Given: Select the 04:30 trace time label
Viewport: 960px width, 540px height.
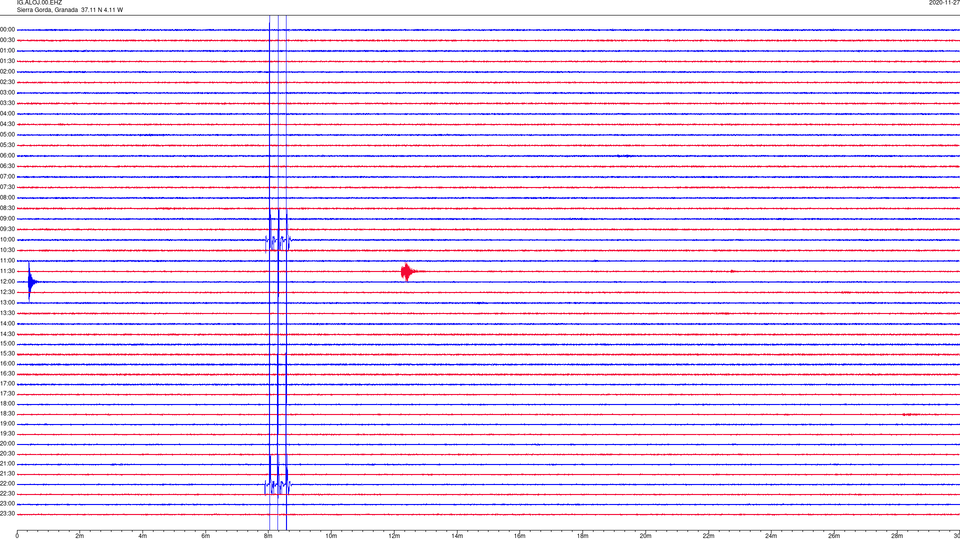Looking at the screenshot, I should [7, 124].
